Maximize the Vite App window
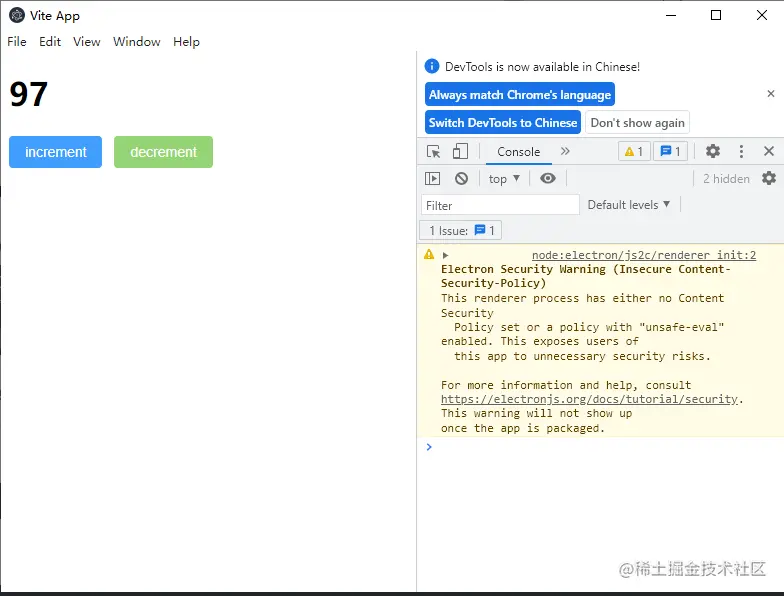 click(x=716, y=15)
